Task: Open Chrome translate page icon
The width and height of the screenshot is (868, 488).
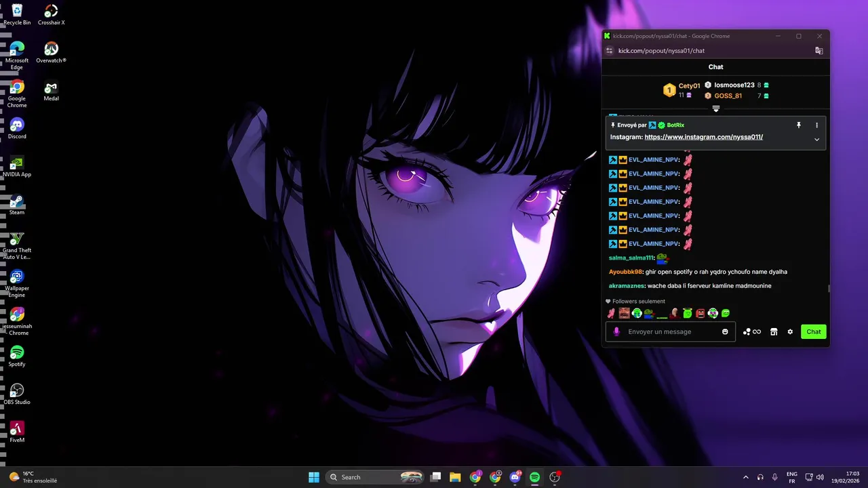Action: pos(818,51)
